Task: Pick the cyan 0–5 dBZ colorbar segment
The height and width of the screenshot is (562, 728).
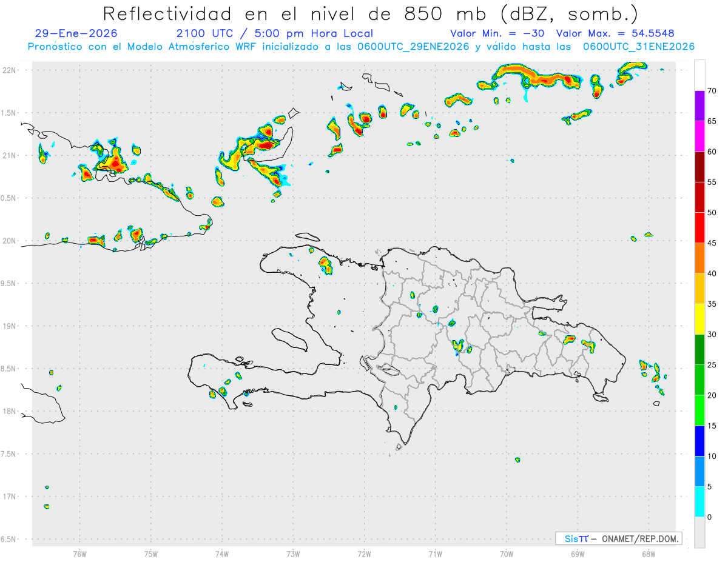Action: point(699,502)
